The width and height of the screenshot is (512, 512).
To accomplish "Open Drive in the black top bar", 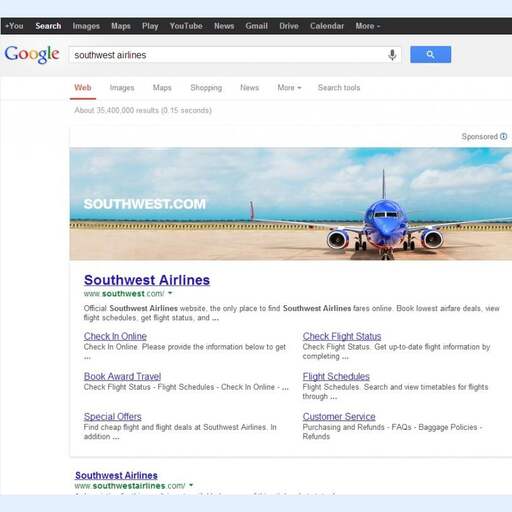I will [x=289, y=26].
